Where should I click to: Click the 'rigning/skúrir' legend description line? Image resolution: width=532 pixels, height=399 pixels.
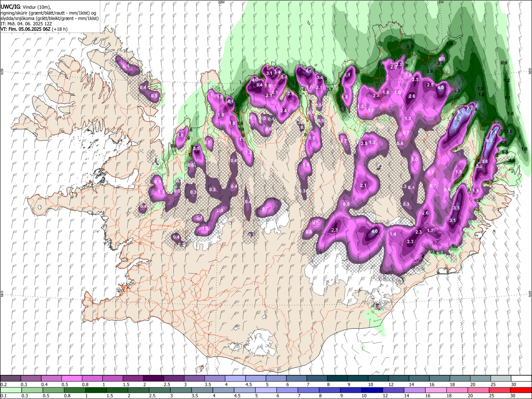click(48, 13)
